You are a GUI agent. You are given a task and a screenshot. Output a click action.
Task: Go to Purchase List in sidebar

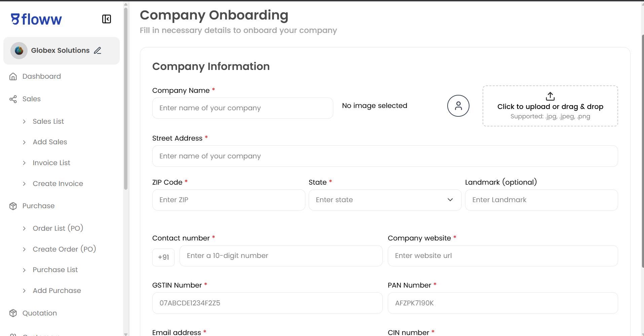point(55,270)
